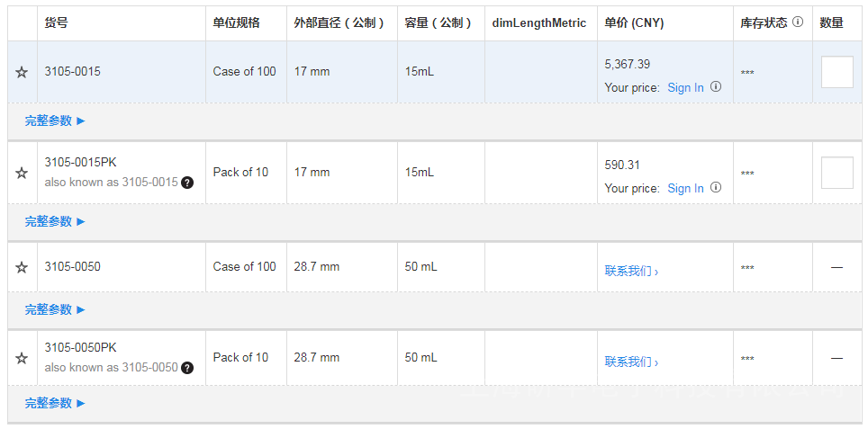Click Sign In link for 3105-0015PK price

685,188
